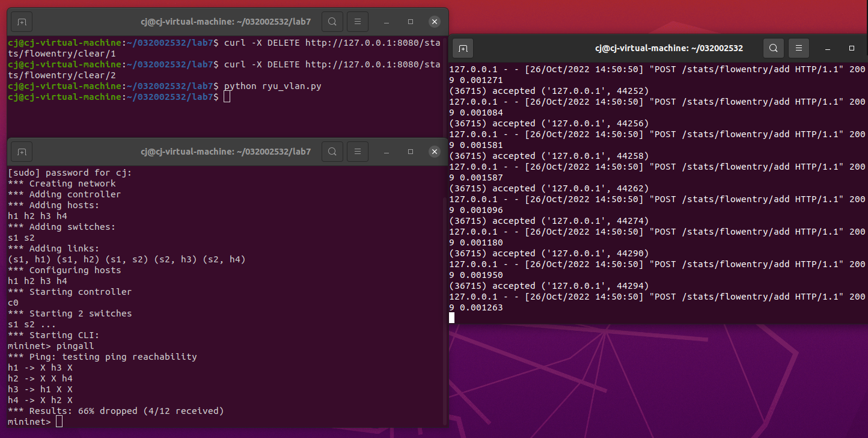Click the mininet terminal vertical scrollbar
This screenshot has width=868, height=438.
click(x=445, y=311)
